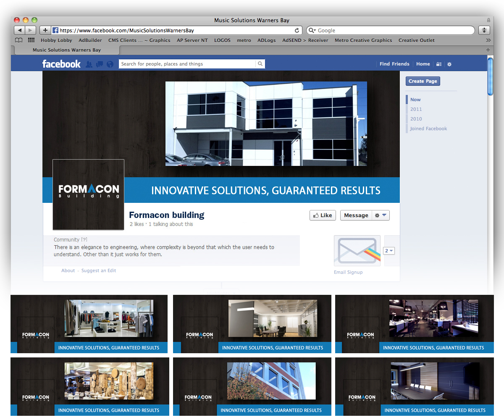Open AdSEND > Receiver bookmark

click(x=305, y=40)
